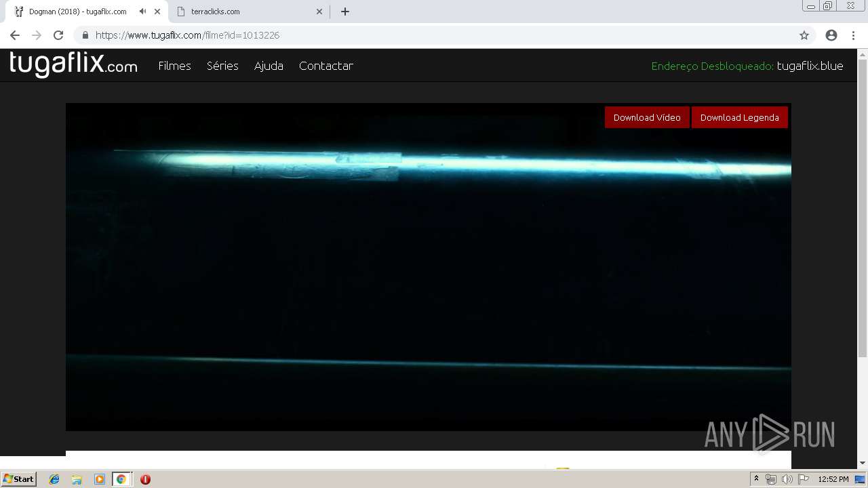This screenshot has width=868, height=488.
Task: Click Download Vídeo button
Action: click(647, 117)
